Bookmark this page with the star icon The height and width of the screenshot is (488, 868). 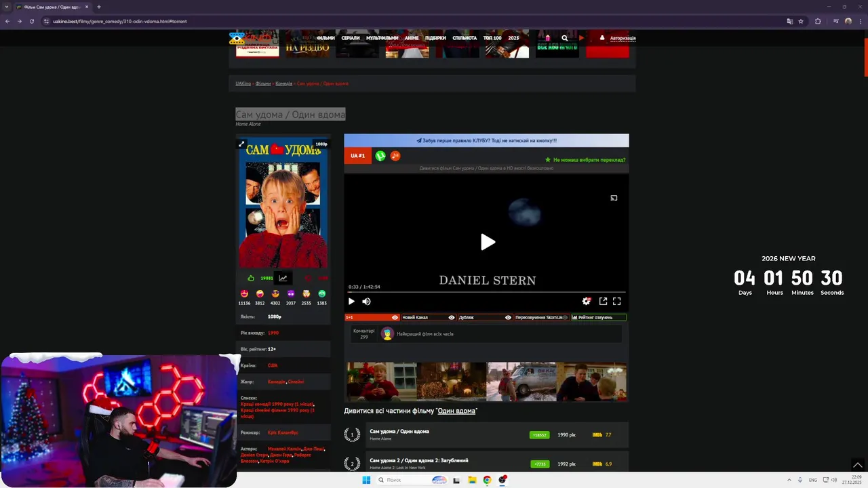801,21
